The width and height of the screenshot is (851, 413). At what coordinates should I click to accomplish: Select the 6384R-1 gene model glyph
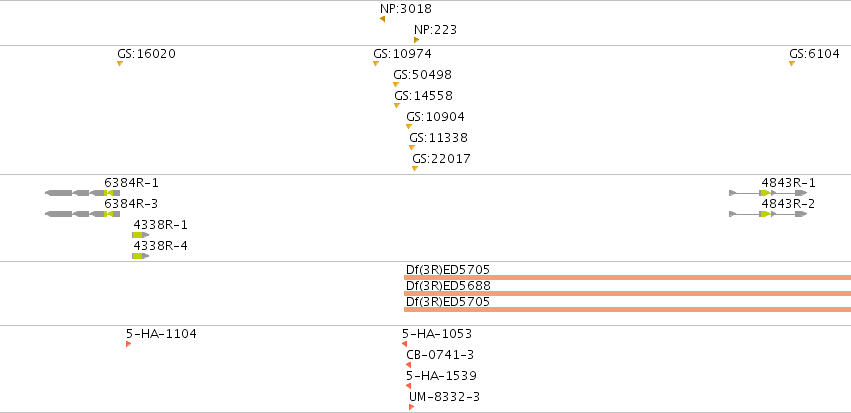[82, 193]
